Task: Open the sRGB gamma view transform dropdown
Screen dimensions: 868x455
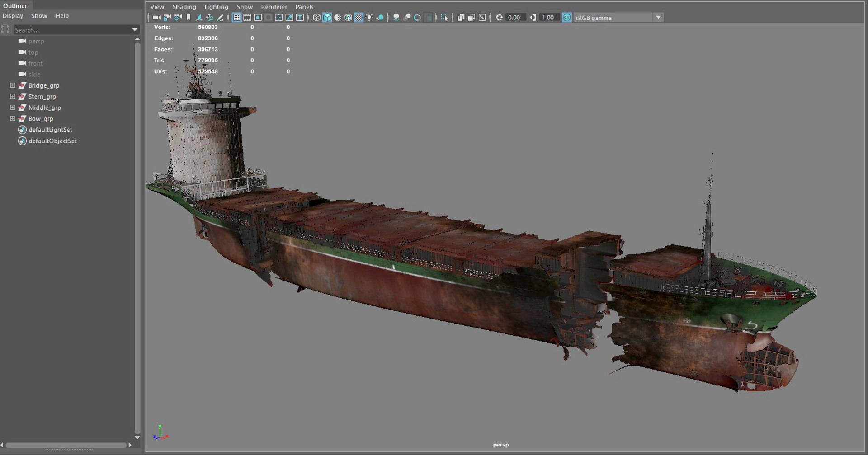Action: 659,17
